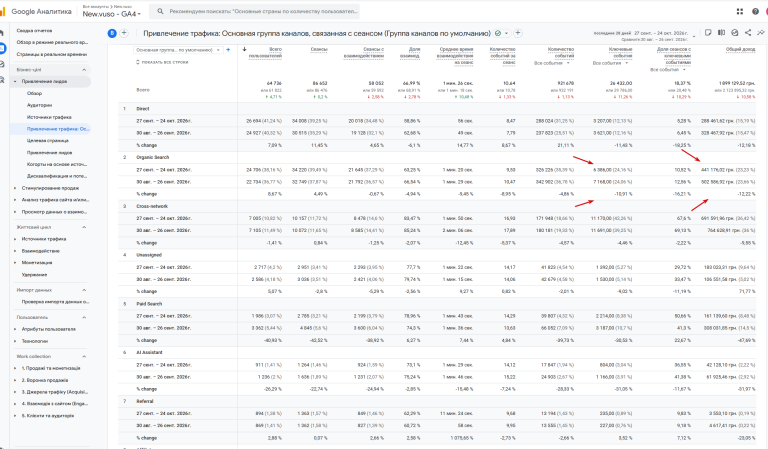
Task: Open the primary dimension dropdown Основная группа
Action: pos(178,50)
